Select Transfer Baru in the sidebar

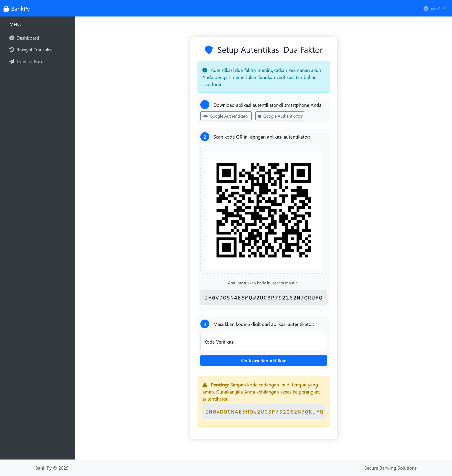(30, 62)
